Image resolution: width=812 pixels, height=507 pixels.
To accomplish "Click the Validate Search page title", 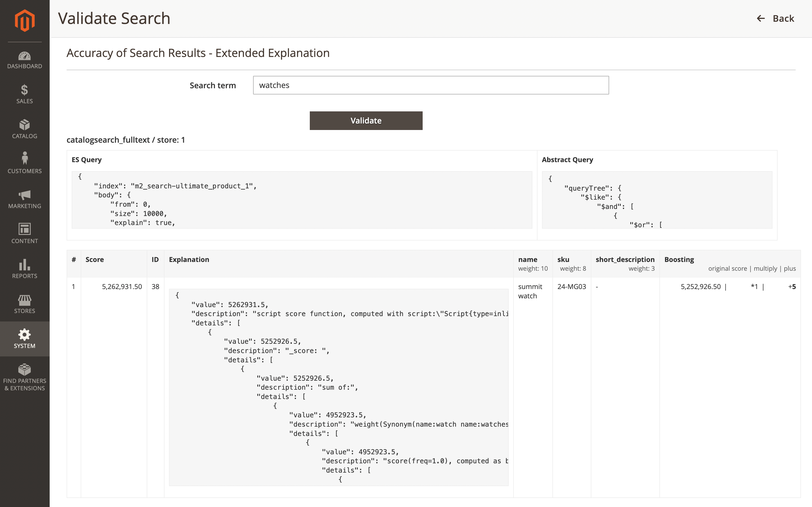I will click(x=114, y=18).
